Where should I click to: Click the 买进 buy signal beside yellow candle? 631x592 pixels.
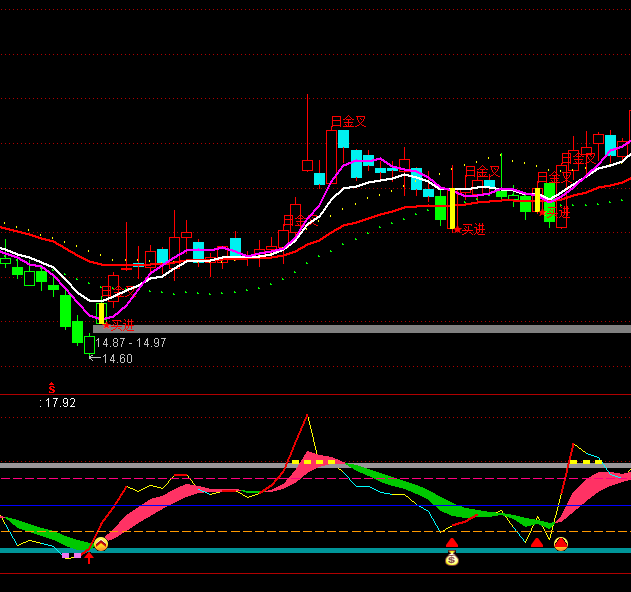471,230
